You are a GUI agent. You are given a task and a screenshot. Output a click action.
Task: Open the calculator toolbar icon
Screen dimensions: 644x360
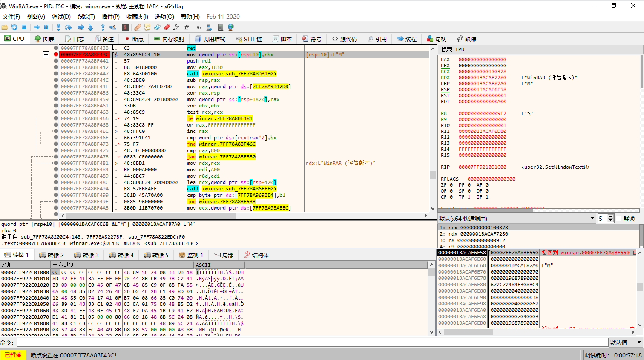(221, 27)
